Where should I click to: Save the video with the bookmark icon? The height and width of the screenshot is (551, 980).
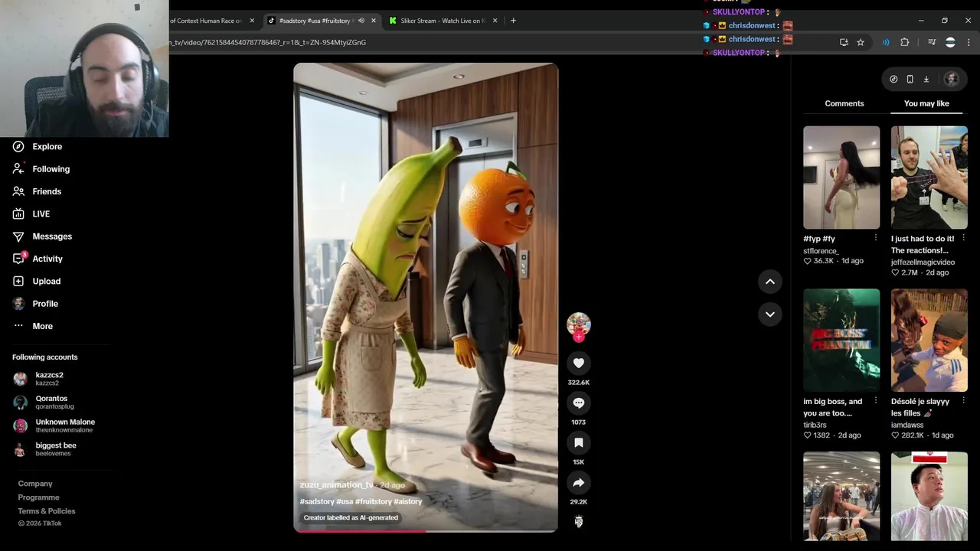tap(579, 442)
